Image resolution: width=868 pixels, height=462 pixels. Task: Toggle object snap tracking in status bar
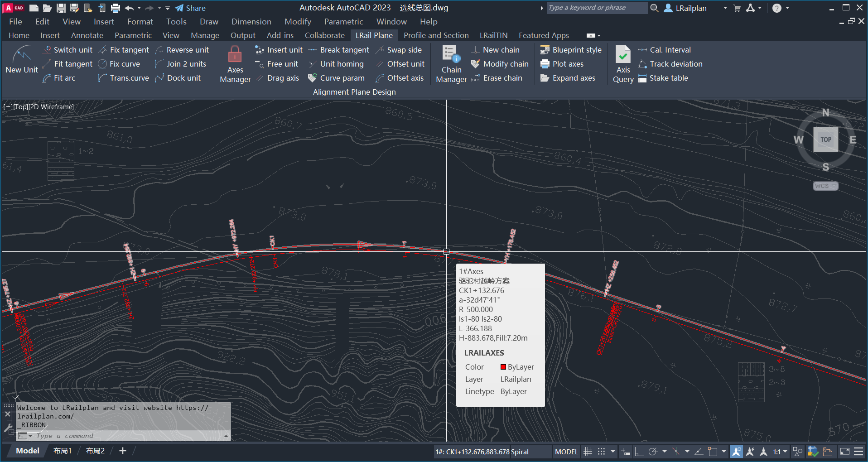(x=699, y=452)
